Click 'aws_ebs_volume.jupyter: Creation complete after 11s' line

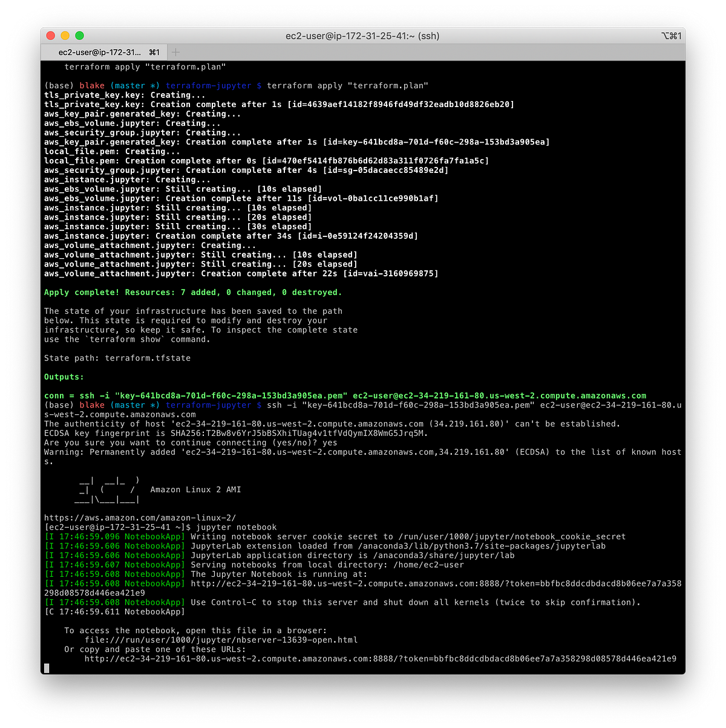pos(241,198)
